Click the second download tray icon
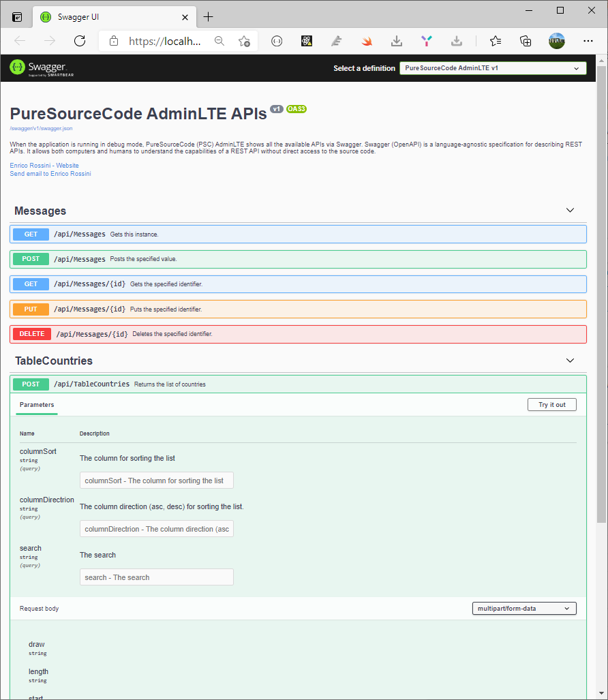The height and width of the screenshot is (700, 608). (456, 41)
